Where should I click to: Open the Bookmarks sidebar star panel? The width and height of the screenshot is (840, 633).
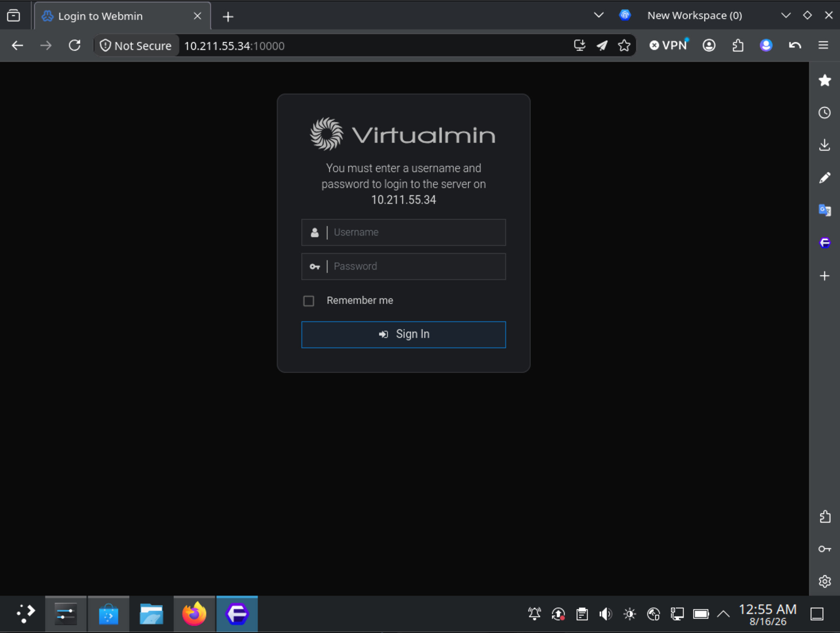(x=825, y=81)
